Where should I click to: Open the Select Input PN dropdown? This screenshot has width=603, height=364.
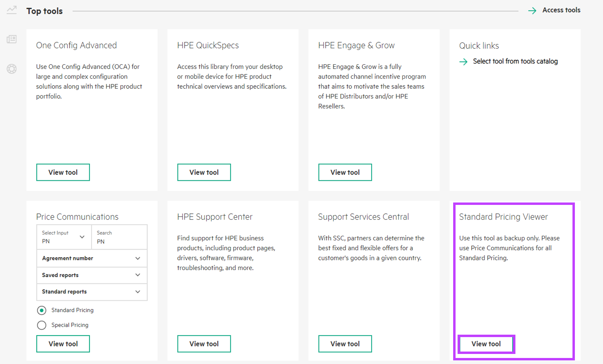pos(64,237)
